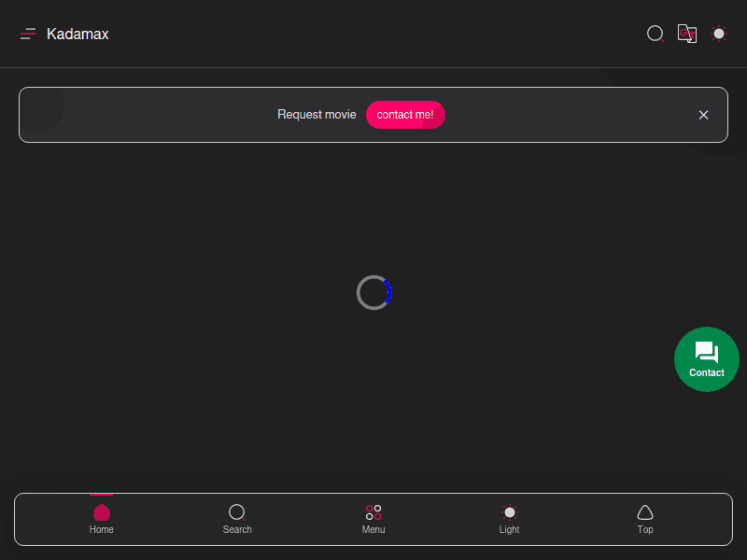The height and width of the screenshot is (560, 747).
Task: Open the hamburger menu beside Kadamax
Action: tap(28, 35)
